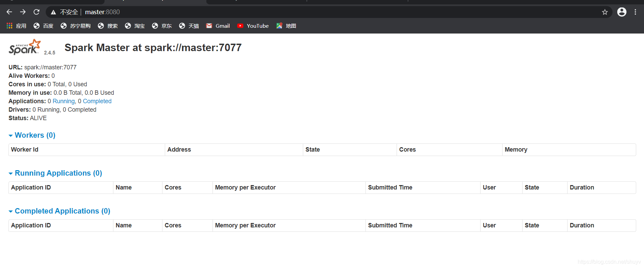
Task: Reload the Spark Master page
Action: [x=37, y=12]
